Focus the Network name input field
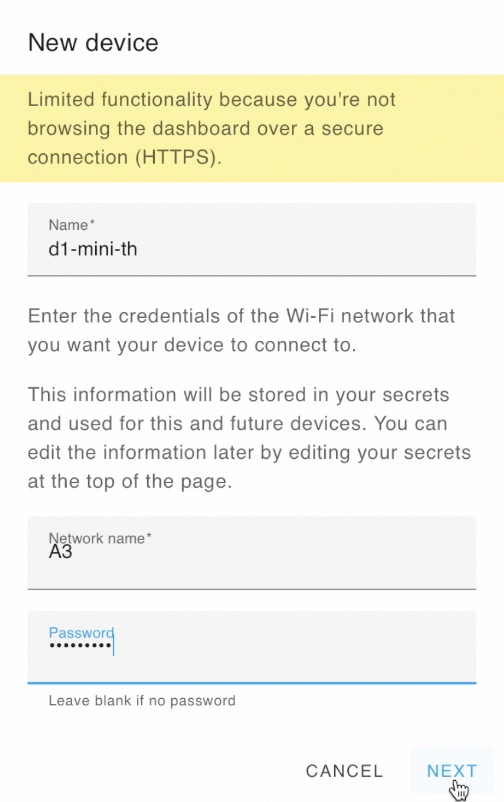Image resolution: width=504 pixels, height=802 pixels. [252, 553]
